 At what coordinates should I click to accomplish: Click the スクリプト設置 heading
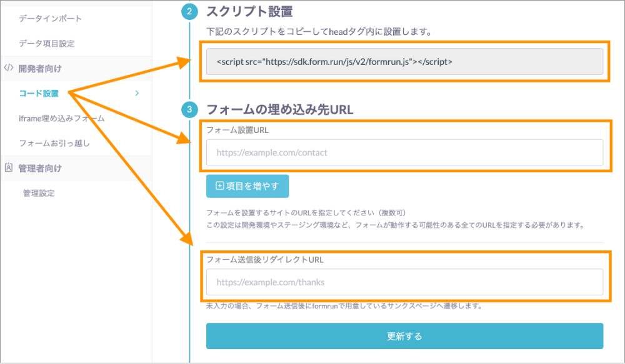point(249,11)
